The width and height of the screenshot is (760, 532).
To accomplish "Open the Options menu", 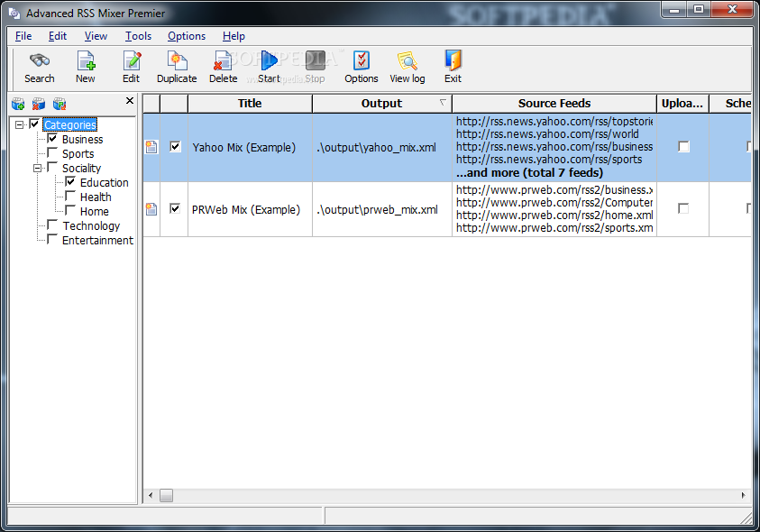I will tap(187, 36).
